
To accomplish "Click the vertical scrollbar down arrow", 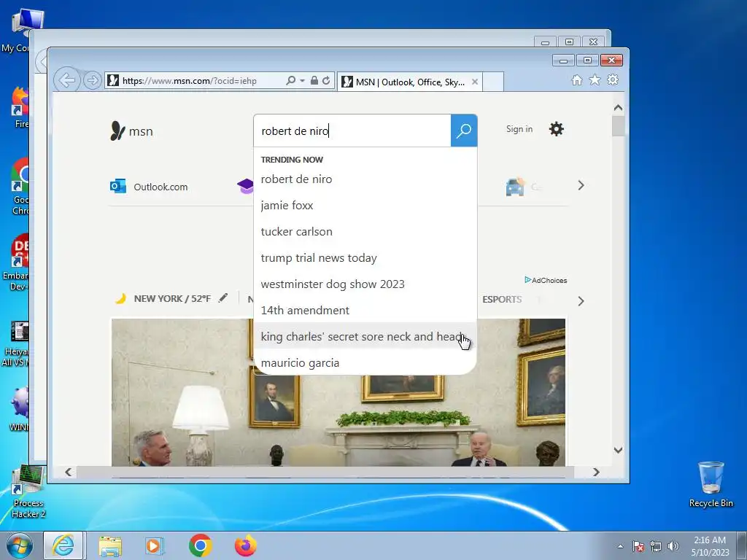I will pyautogui.click(x=618, y=450).
